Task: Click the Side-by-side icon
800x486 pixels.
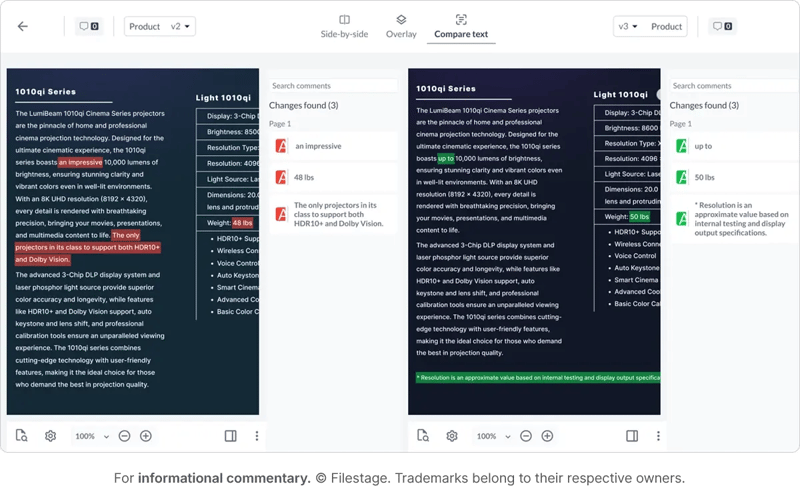Action: point(344,19)
